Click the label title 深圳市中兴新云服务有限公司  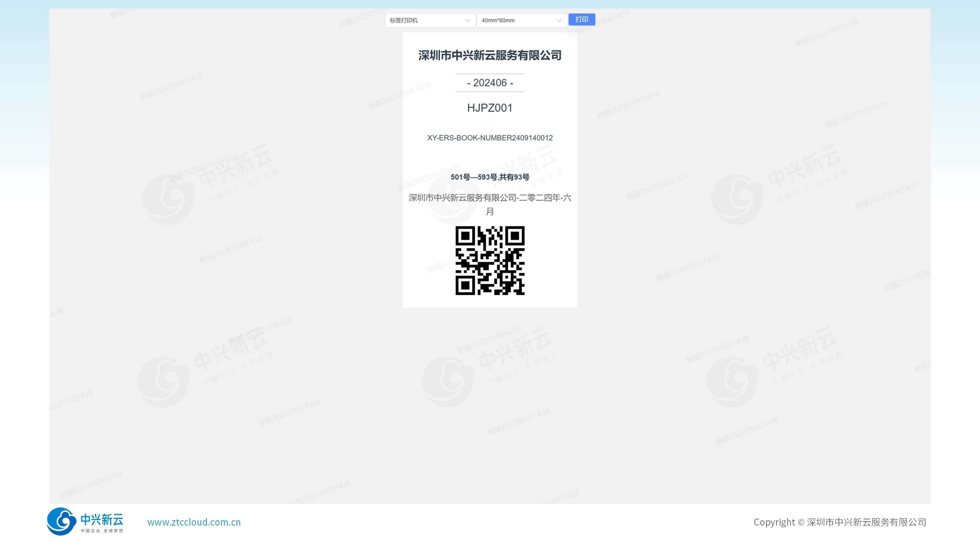coord(490,56)
